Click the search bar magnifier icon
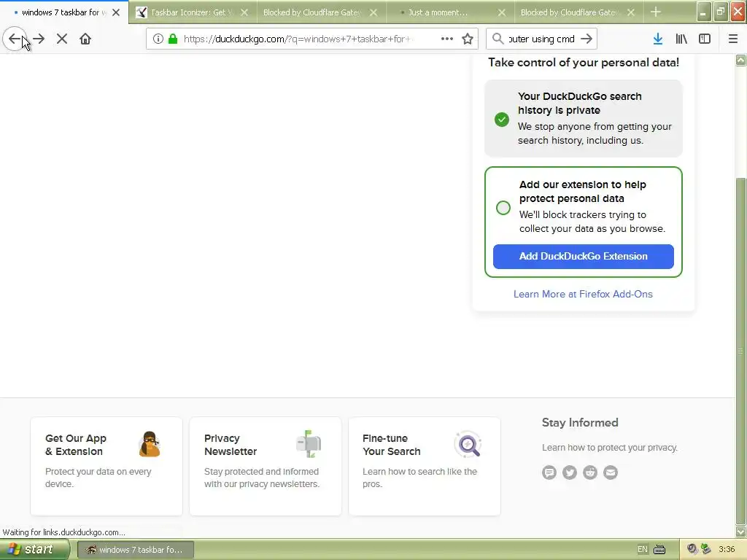Viewport: 747px width, 560px height. tap(498, 39)
